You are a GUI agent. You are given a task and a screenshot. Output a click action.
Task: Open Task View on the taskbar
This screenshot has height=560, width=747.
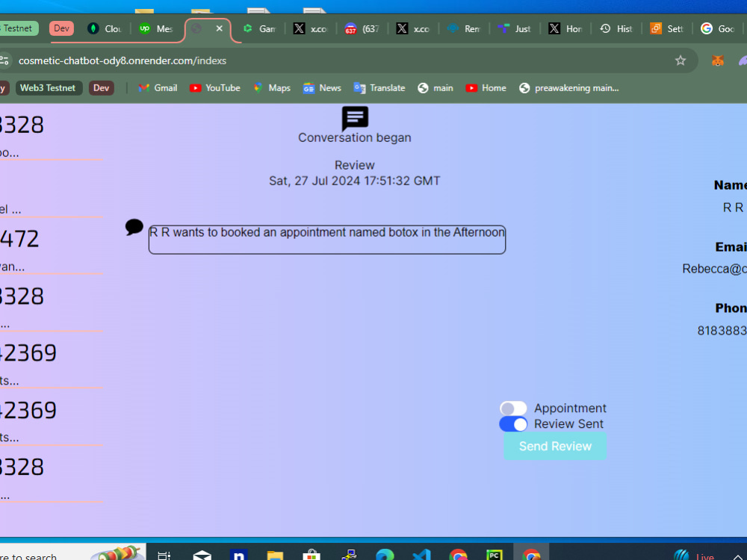coord(164,554)
